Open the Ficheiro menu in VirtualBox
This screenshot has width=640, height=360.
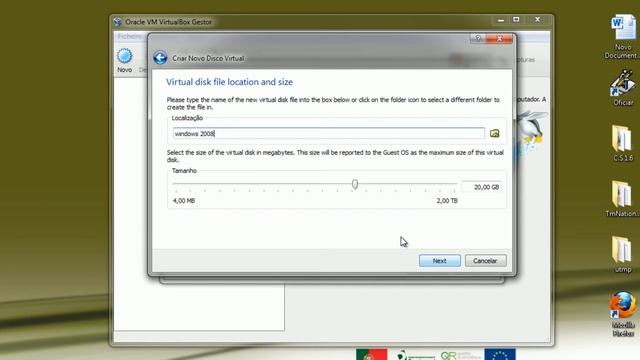coord(130,36)
